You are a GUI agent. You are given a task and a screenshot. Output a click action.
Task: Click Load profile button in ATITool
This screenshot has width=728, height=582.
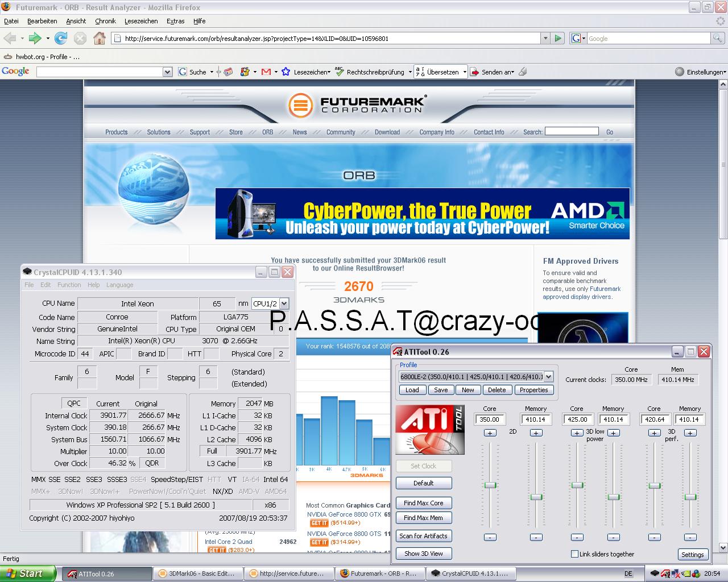pyautogui.click(x=412, y=390)
